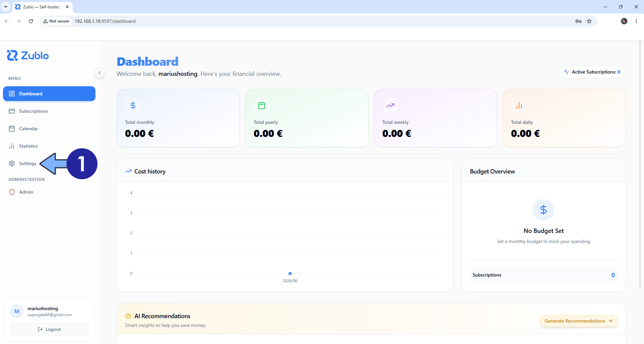Click the Subscriptions count row in Budget Overview
The height and width of the screenshot is (344, 644).
pos(544,275)
